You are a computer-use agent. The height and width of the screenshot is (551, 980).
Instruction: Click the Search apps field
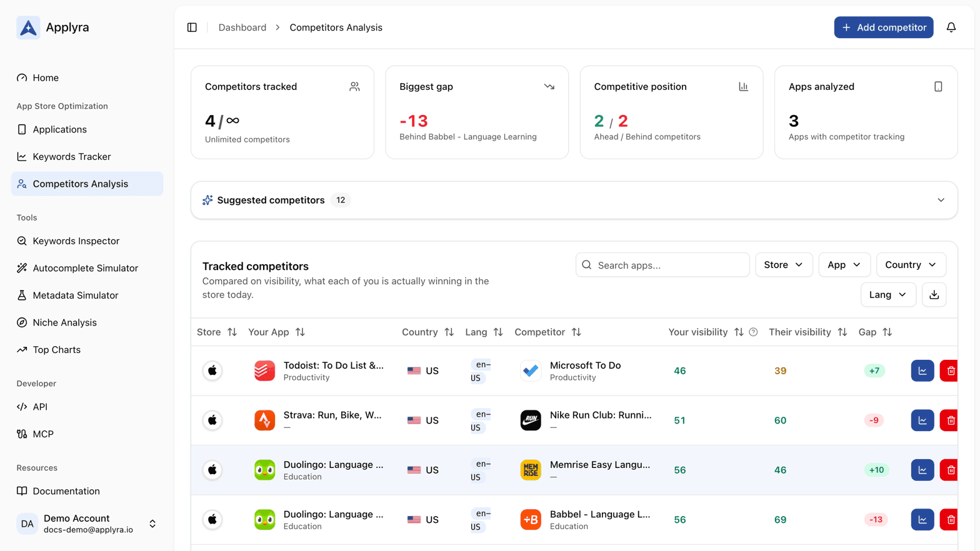coord(662,265)
